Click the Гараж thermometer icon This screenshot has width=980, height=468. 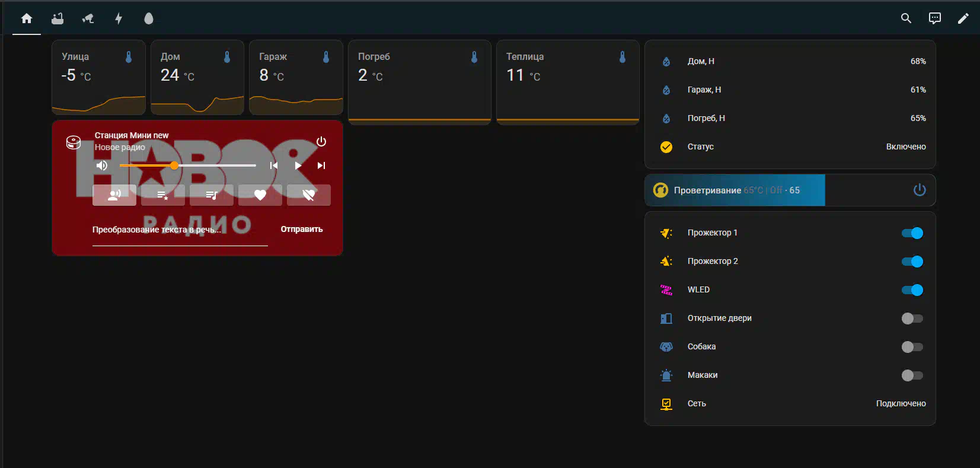[326, 57]
